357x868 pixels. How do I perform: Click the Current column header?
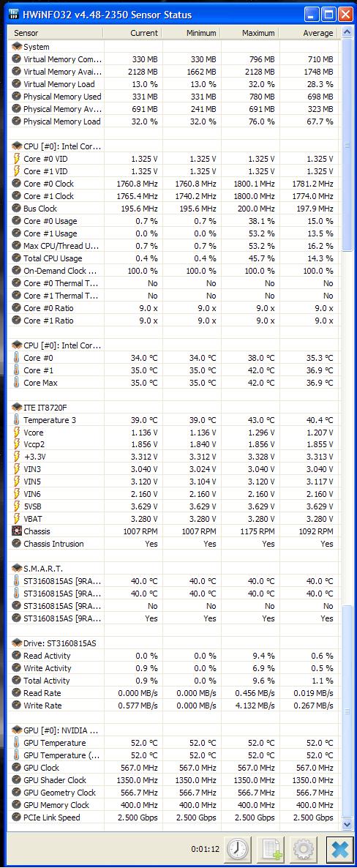pyautogui.click(x=132, y=33)
